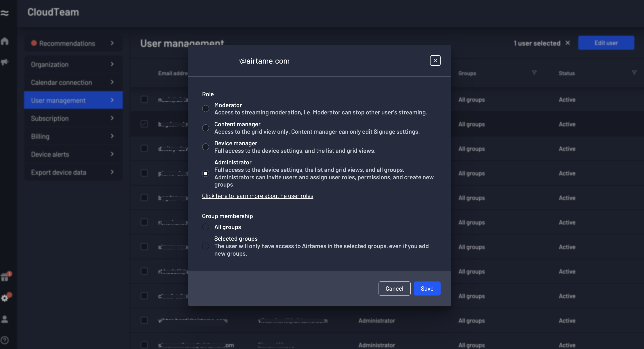Open the help question mark icon
Screen dimensions: 644x349
tap(5, 340)
